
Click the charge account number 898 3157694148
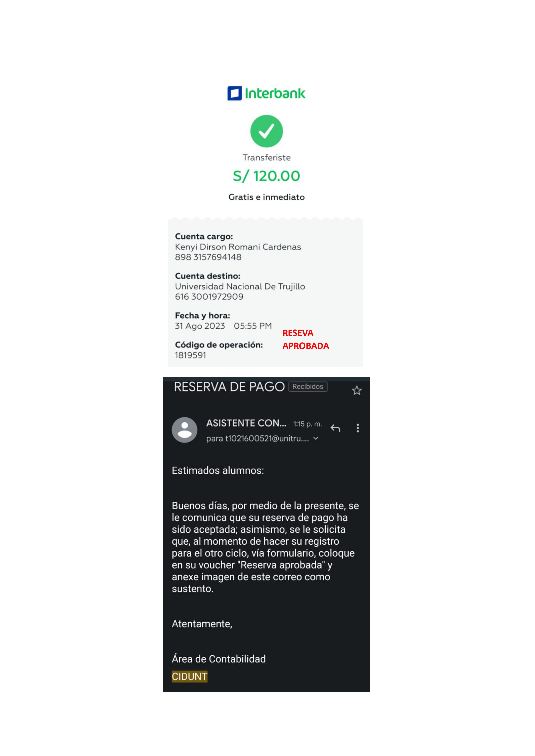[208, 257]
